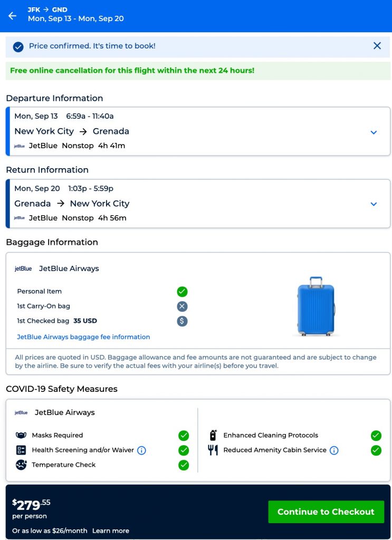This screenshot has width=392, height=540.
Task: Dismiss the price confirmed banner
Action: pos(377,46)
